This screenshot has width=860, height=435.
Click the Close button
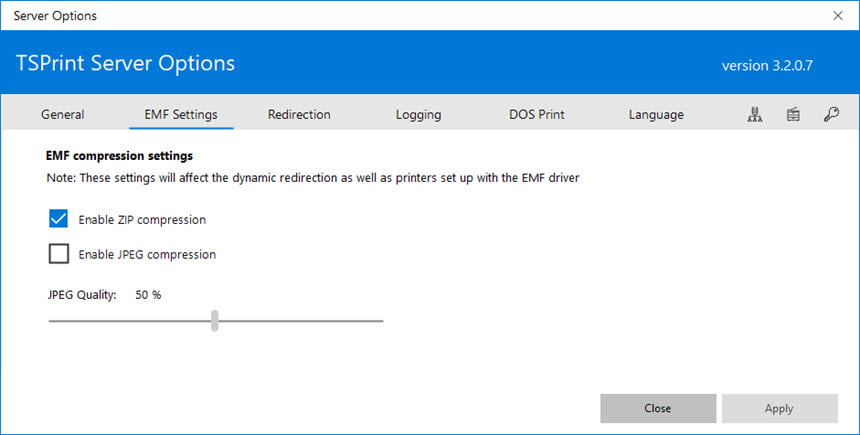(x=658, y=408)
